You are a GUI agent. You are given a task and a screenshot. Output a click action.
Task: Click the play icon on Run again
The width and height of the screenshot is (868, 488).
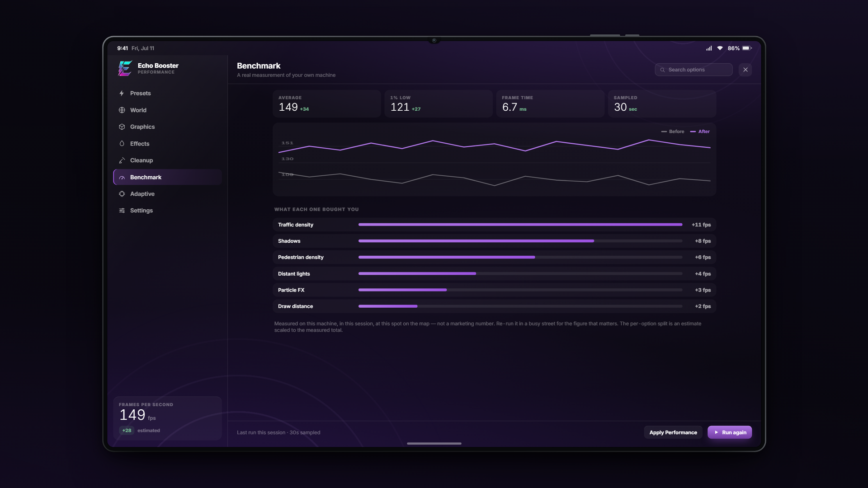(x=716, y=432)
